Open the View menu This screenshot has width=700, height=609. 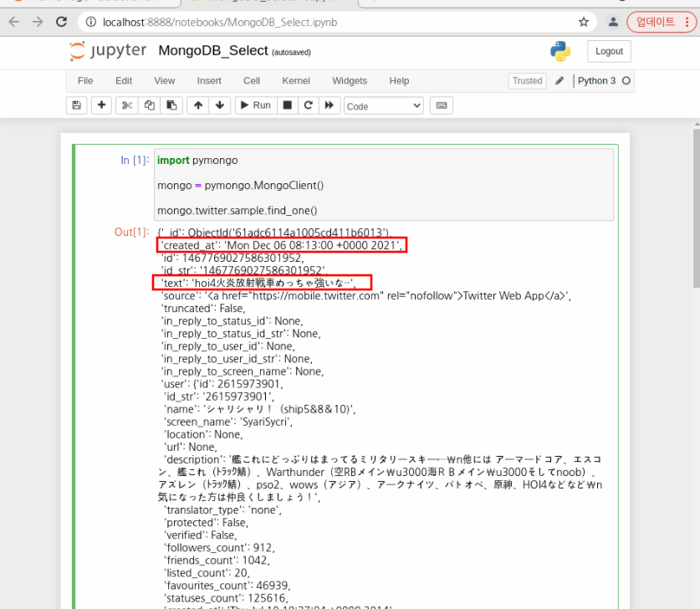pyautogui.click(x=164, y=81)
